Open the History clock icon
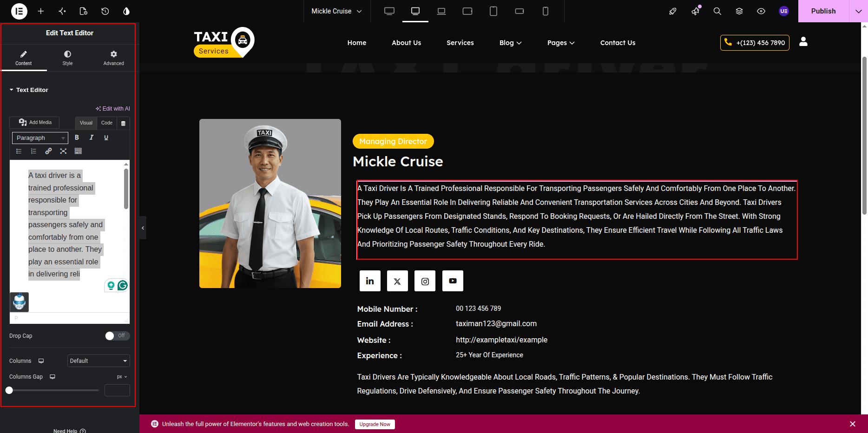The height and width of the screenshot is (433, 868). coord(105,11)
